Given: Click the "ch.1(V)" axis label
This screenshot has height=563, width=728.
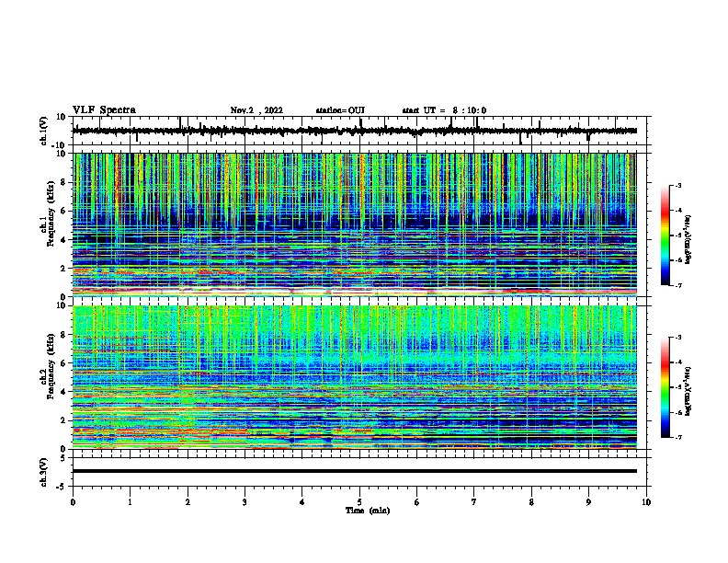Looking at the screenshot, I should click(x=44, y=131).
